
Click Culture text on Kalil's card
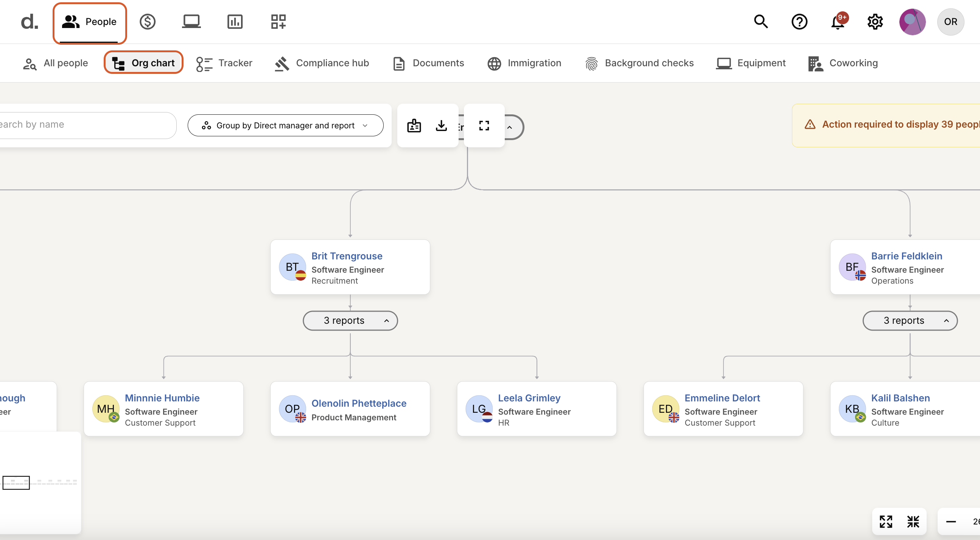click(885, 423)
